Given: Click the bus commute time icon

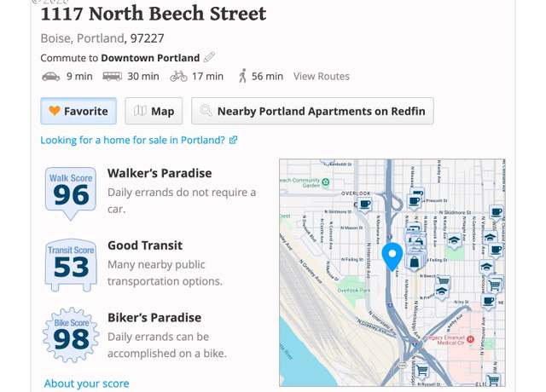Looking at the screenshot, I should pos(112,77).
